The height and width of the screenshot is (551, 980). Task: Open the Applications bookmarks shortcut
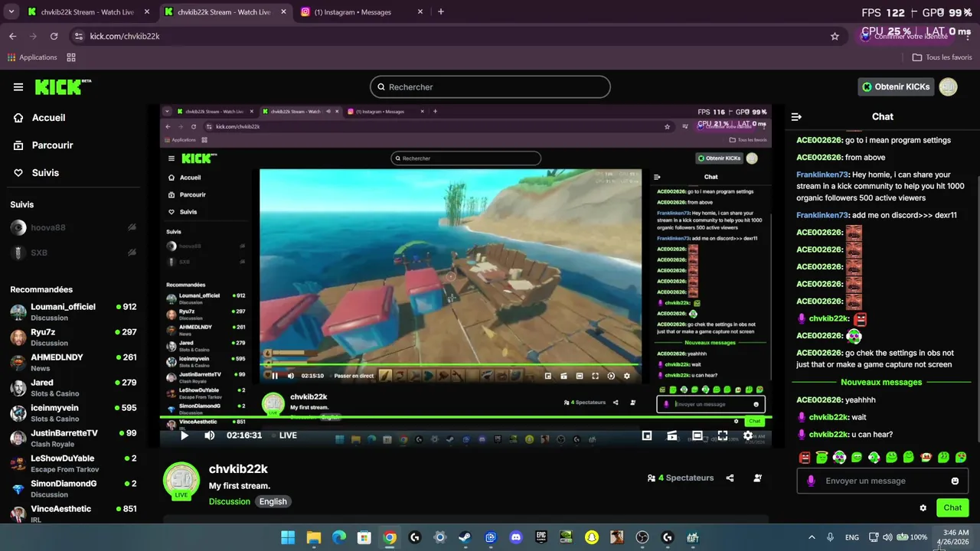click(x=32, y=57)
